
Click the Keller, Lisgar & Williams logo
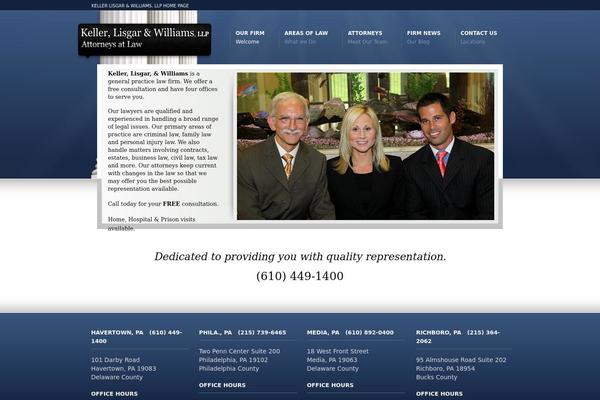tap(145, 39)
